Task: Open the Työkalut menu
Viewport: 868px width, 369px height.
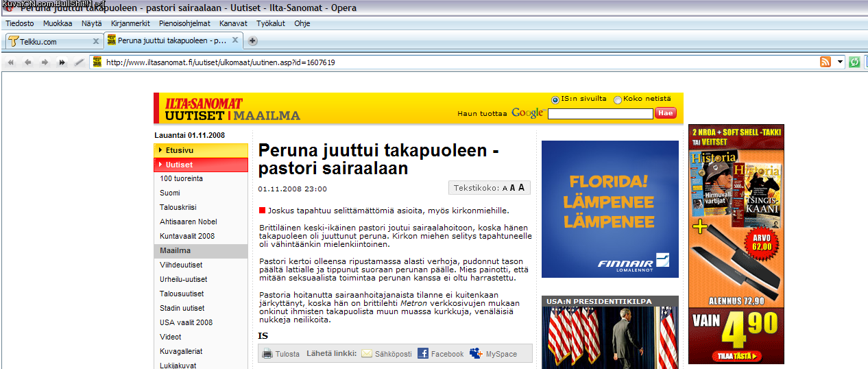Action: tap(270, 23)
